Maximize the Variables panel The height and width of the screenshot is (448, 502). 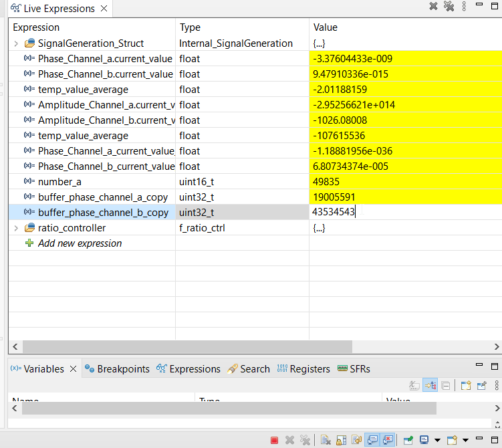point(495,366)
